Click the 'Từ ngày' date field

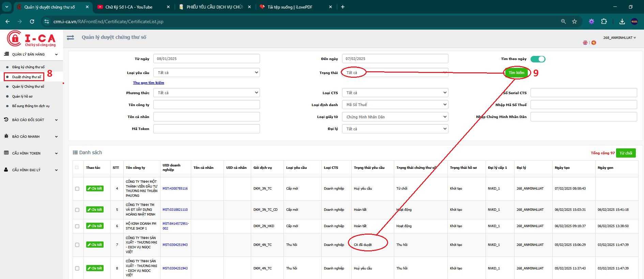[x=206, y=59]
